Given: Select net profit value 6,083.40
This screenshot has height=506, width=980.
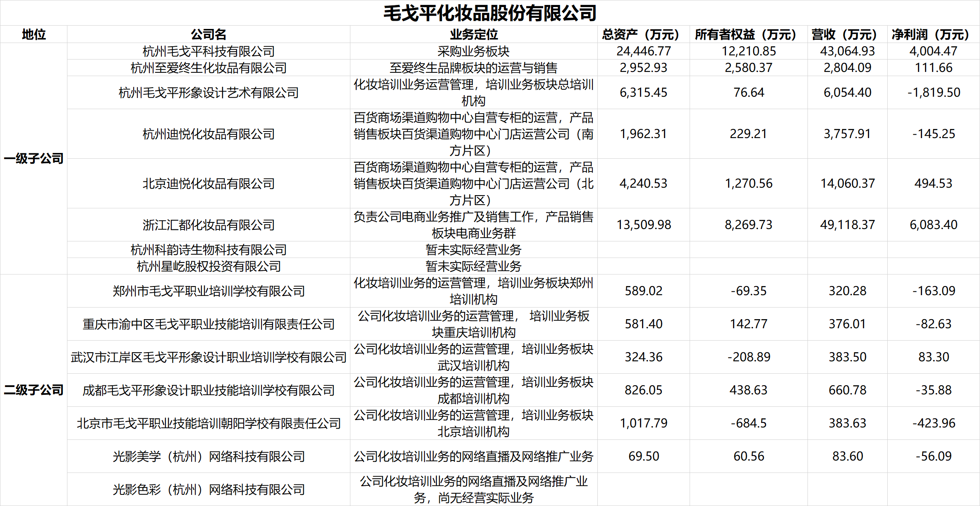Looking at the screenshot, I should click(x=933, y=225).
